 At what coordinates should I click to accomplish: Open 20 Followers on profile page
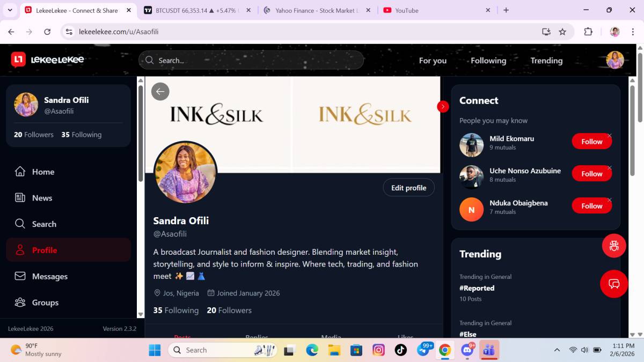pos(229,310)
